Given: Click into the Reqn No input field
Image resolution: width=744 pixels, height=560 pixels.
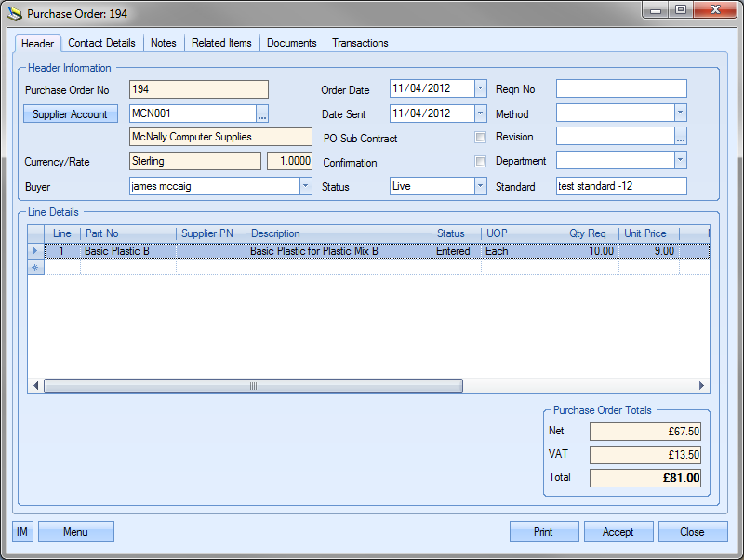Looking at the screenshot, I should click(620, 89).
